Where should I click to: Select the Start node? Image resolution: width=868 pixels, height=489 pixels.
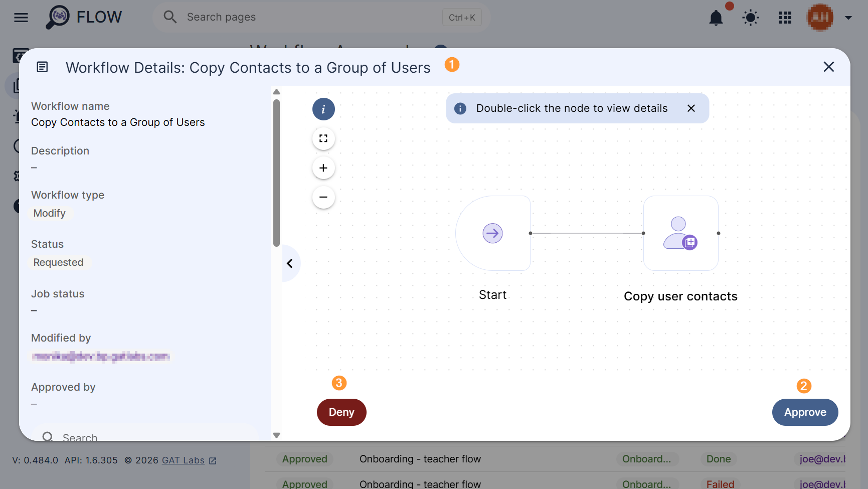click(x=493, y=233)
